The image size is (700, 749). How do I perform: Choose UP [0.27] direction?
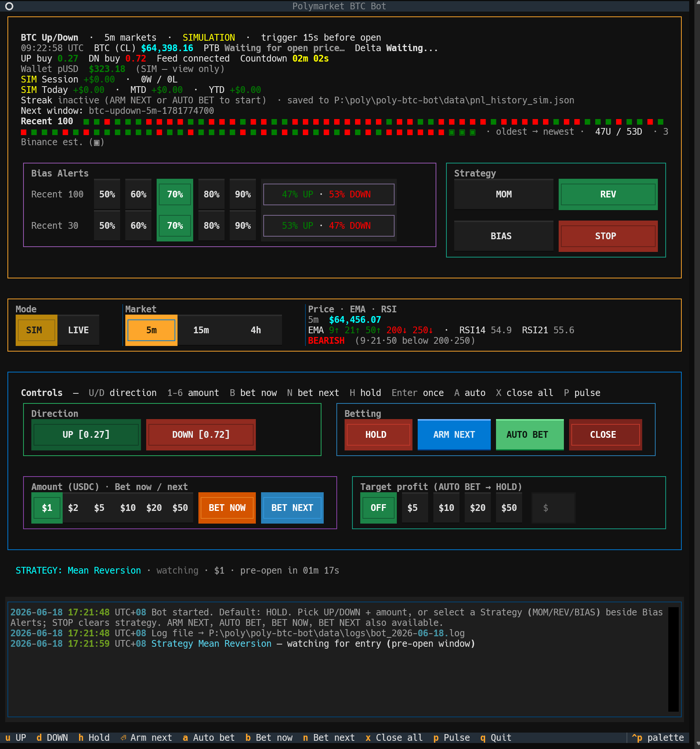tap(86, 434)
